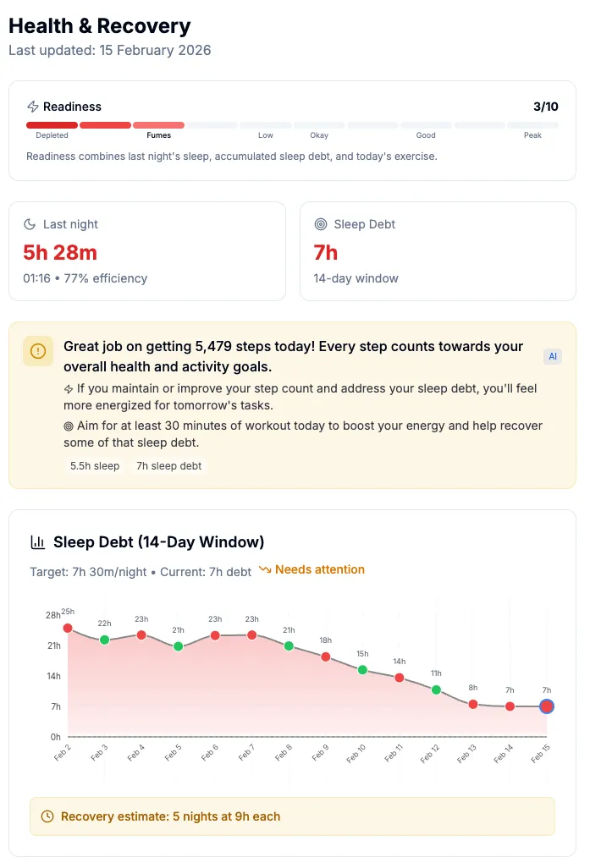Click the alert circle icon in the yellow insight card

tap(38, 351)
